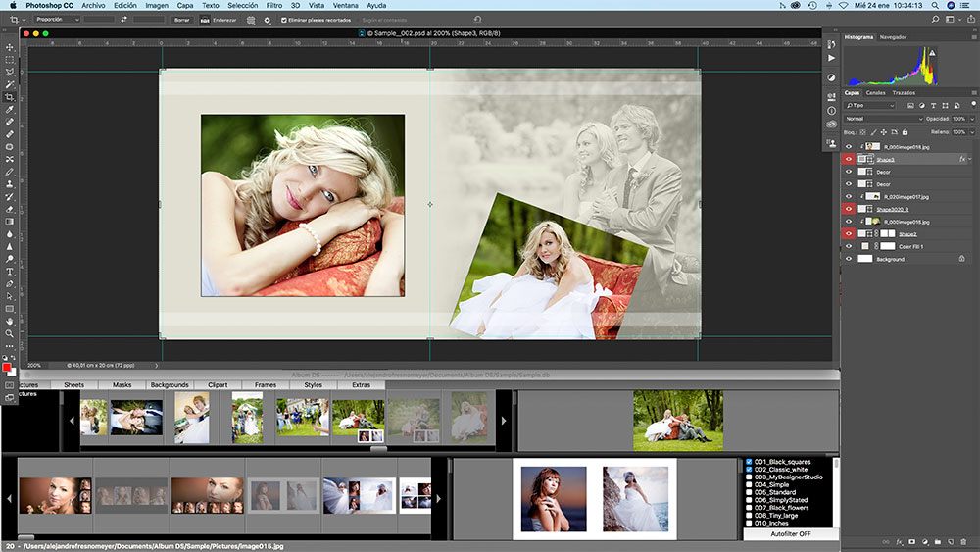The image size is (980, 552).
Task: Select the Eyedropper tool
Action: (x=10, y=110)
